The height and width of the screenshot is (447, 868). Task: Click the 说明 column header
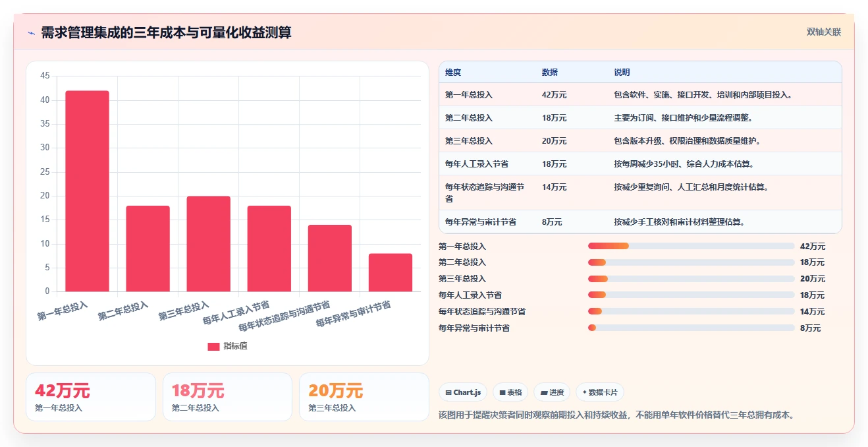622,72
